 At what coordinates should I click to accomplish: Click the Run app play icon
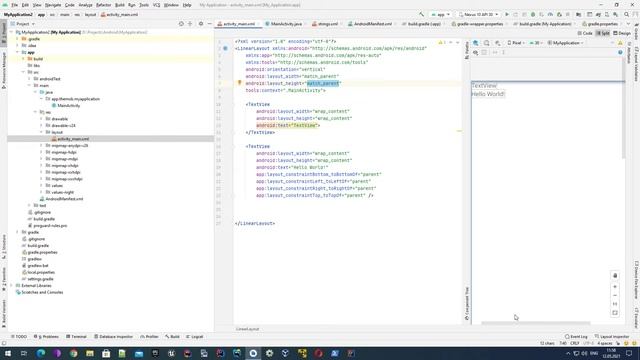pos(507,14)
